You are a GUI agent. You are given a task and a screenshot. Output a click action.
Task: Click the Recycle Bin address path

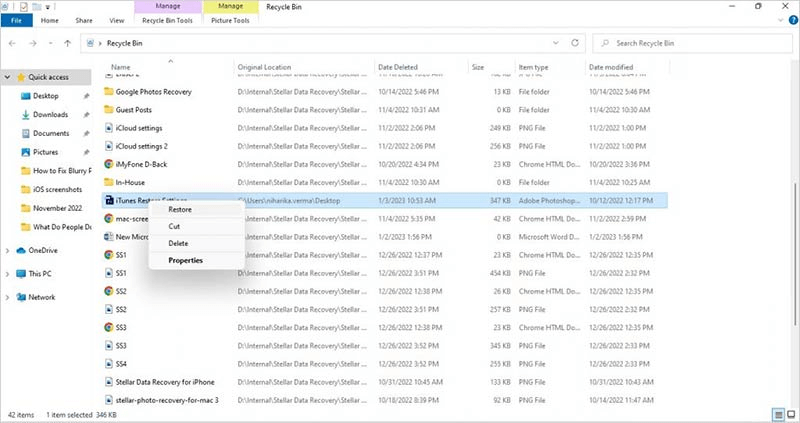124,43
